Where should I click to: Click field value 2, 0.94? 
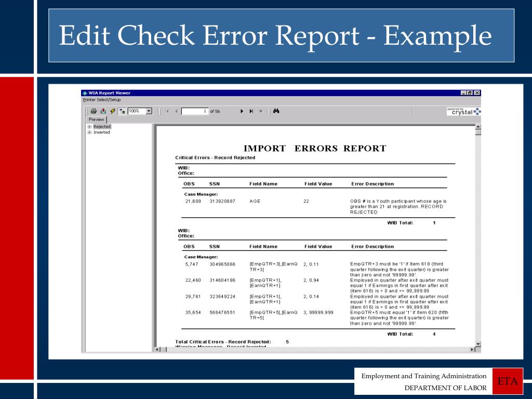coord(311,280)
